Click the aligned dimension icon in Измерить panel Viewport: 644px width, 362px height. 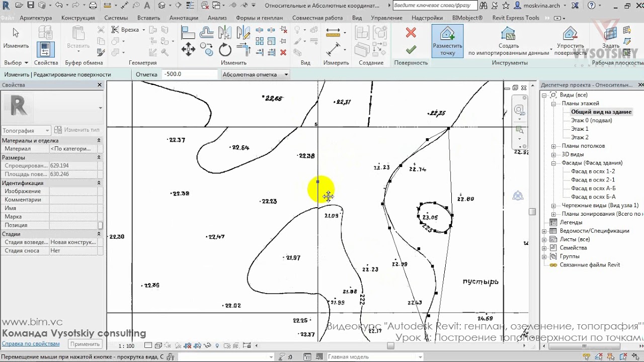tap(334, 49)
